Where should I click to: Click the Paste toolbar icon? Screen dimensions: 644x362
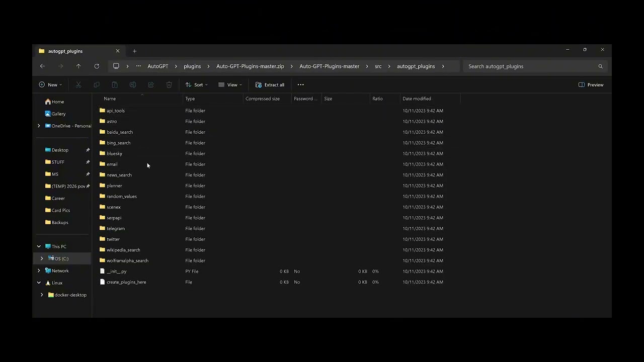(x=115, y=85)
